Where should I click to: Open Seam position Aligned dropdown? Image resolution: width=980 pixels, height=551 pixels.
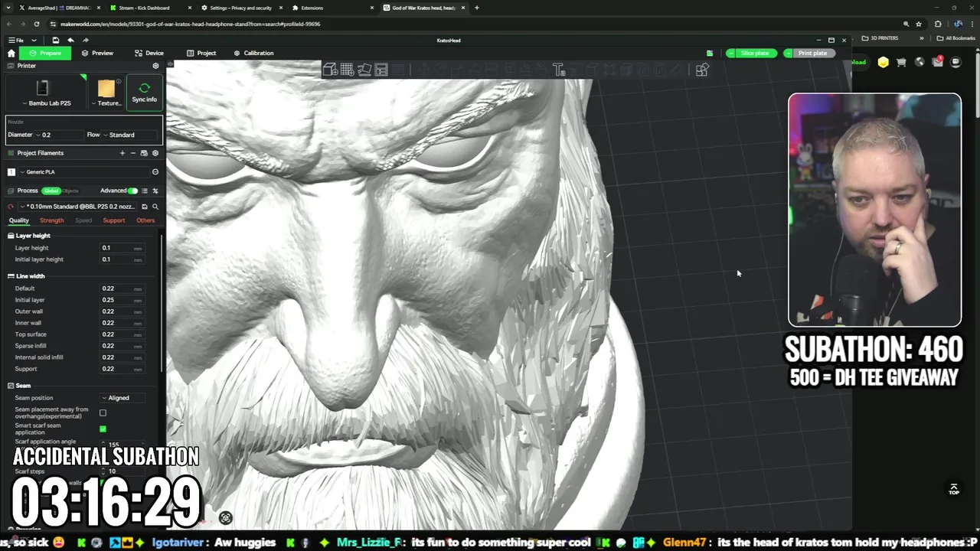coord(122,398)
